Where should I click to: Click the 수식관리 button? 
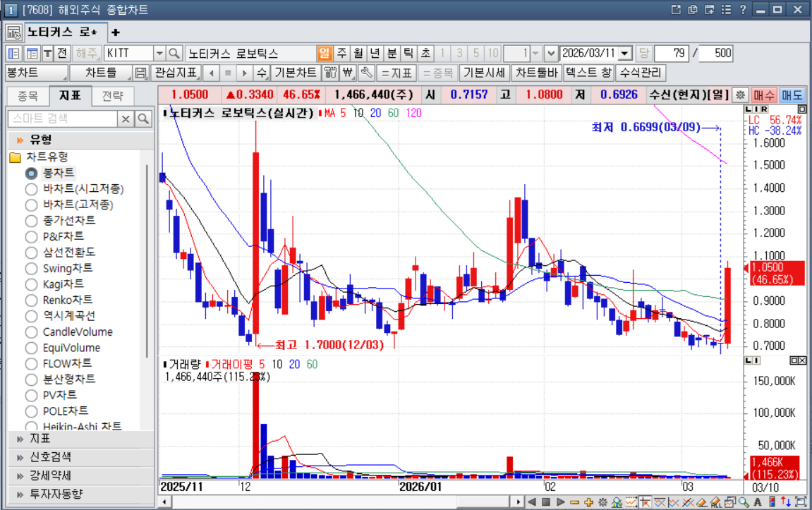click(x=641, y=73)
